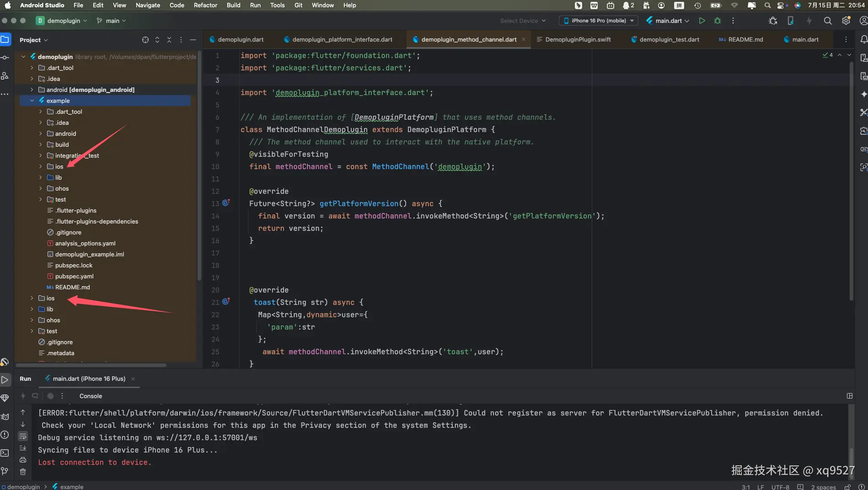
Task: Collapse all items in Project tree
Action: coord(169,40)
